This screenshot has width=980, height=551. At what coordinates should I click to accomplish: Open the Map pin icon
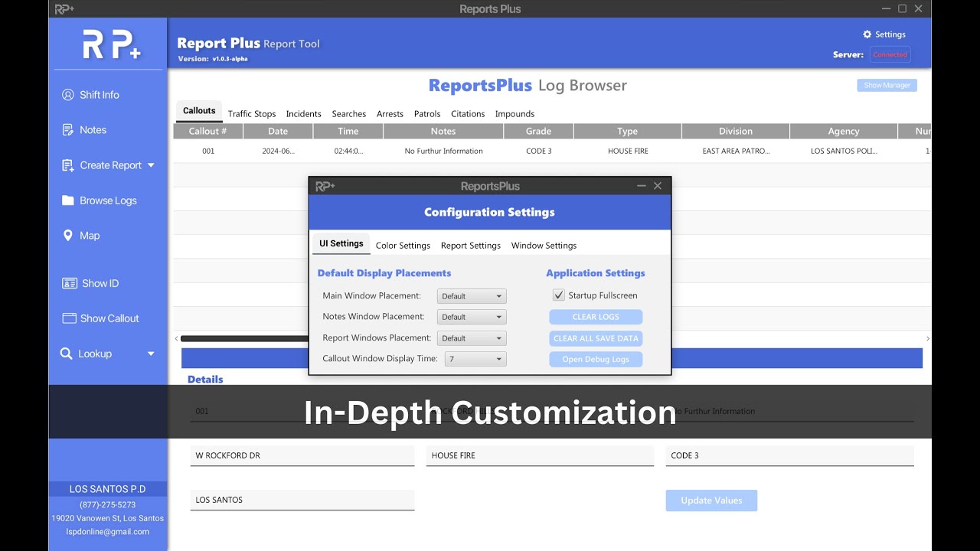(x=67, y=236)
